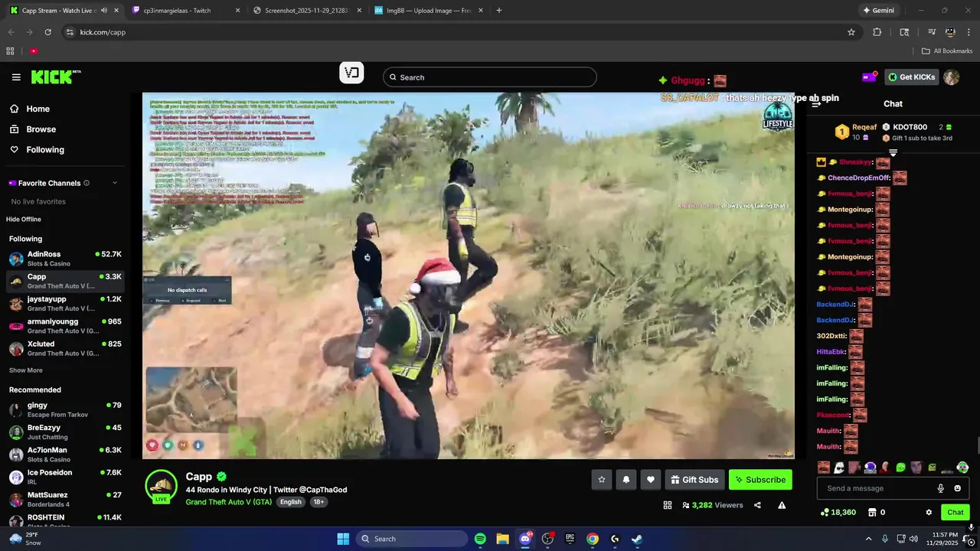This screenshot has width=980, height=551.
Task: Click the Gift Subs button
Action: (x=694, y=480)
